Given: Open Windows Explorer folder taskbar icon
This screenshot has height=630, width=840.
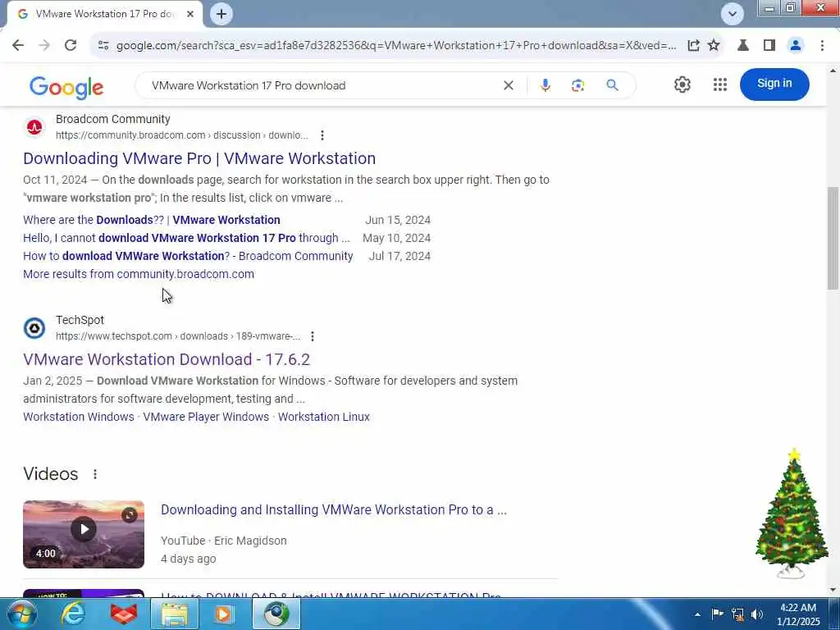Looking at the screenshot, I should click(176, 614).
